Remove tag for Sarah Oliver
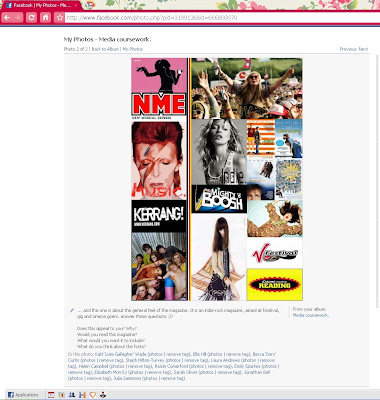Screen dimensions: 380x400 pyautogui.click(x=229, y=372)
